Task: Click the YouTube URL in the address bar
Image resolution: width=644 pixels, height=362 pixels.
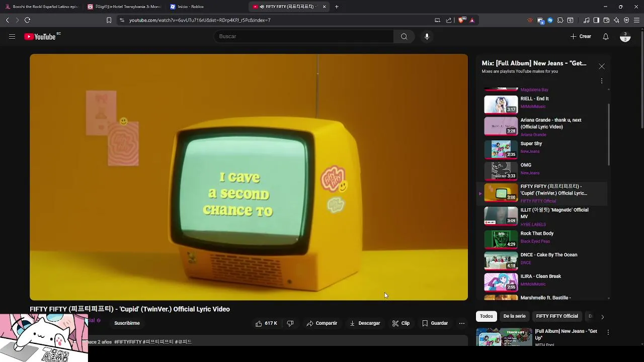Action: coord(200,20)
